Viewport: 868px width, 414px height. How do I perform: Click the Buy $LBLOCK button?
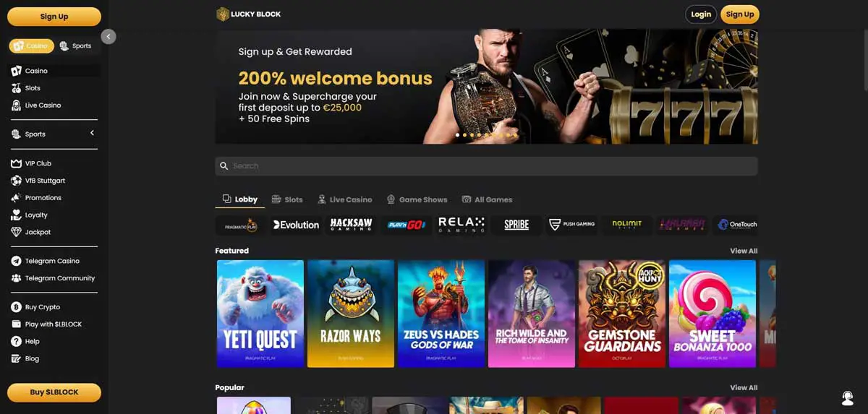(x=54, y=392)
